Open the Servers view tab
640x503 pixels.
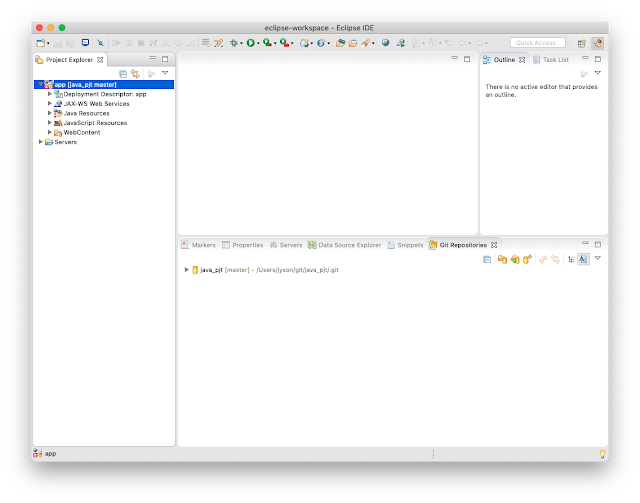[x=286, y=245]
